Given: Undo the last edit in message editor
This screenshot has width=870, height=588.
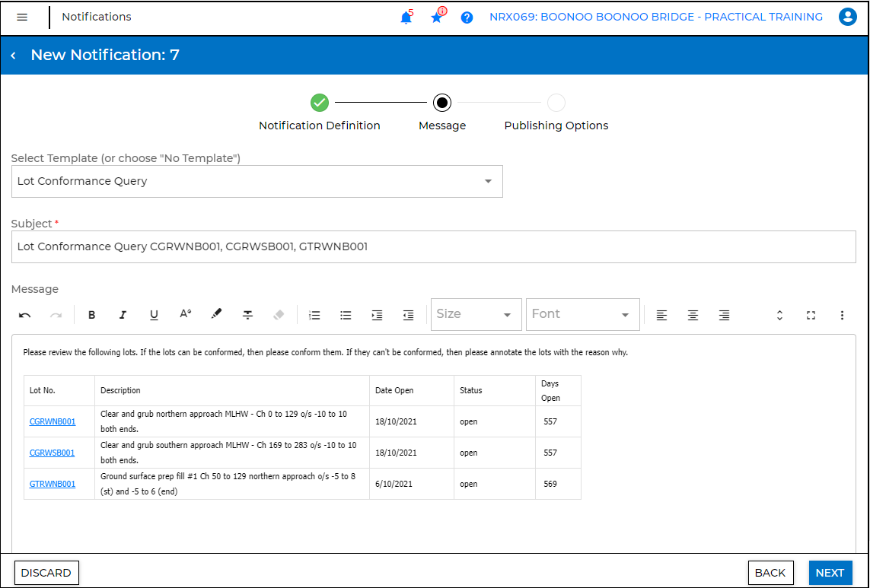Looking at the screenshot, I should pos(24,315).
